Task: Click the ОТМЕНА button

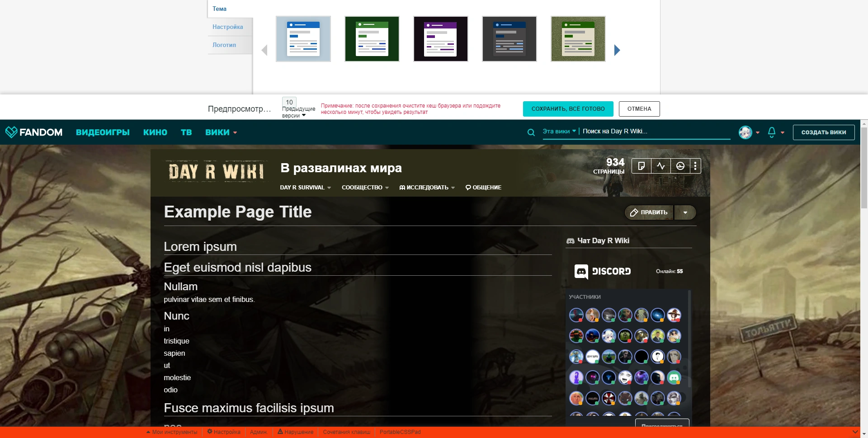Action: 639,109
